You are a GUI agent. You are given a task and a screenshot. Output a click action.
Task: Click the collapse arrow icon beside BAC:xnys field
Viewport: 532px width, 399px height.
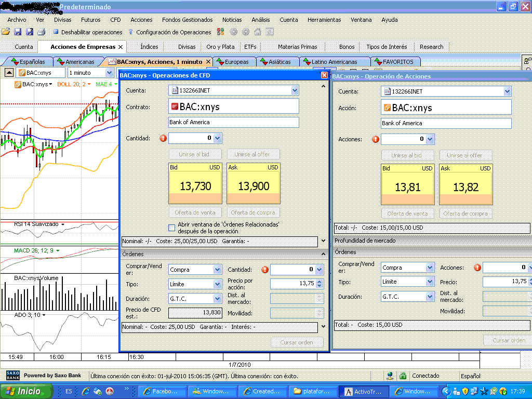pyautogui.click(x=9, y=73)
